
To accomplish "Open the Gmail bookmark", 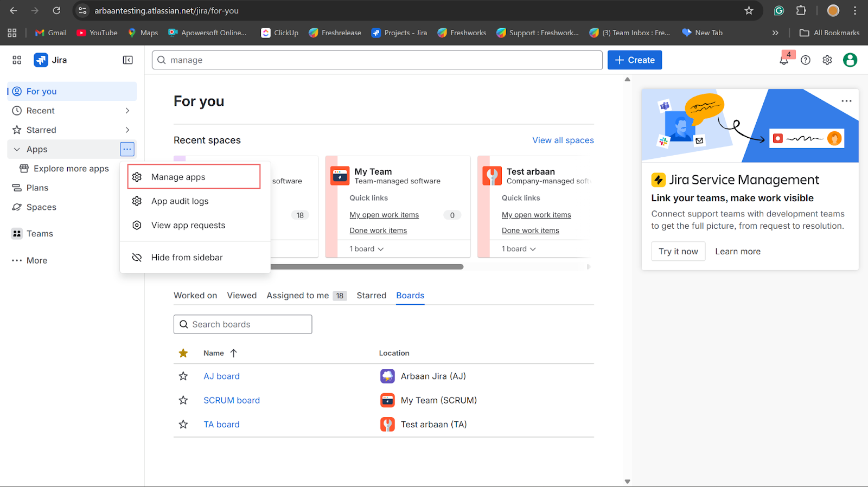I will click(x=51, y=33).
